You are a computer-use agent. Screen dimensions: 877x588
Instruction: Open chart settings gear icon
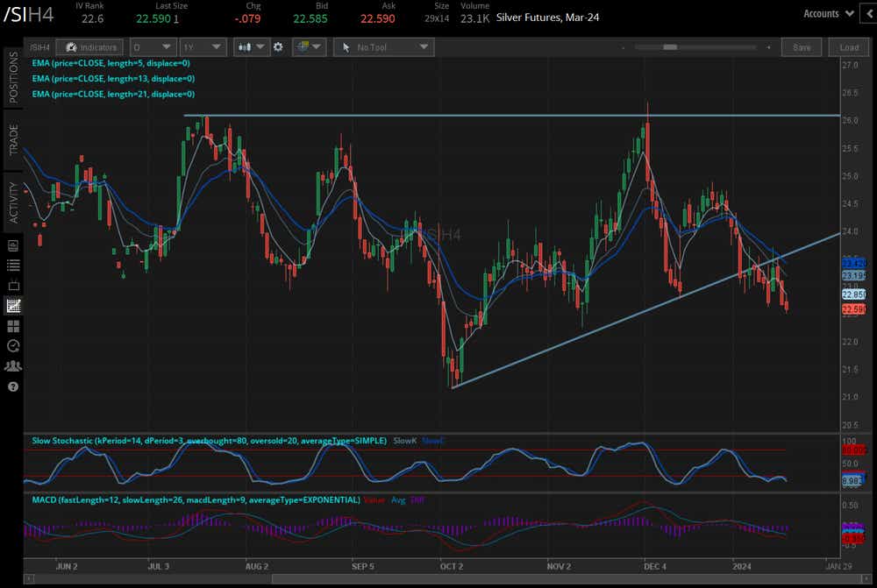278,47
